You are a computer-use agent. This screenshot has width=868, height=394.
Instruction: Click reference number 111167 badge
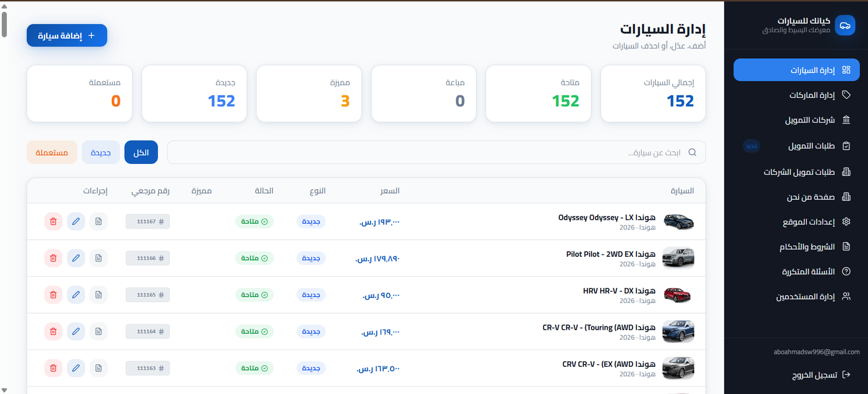click(148, 221)
